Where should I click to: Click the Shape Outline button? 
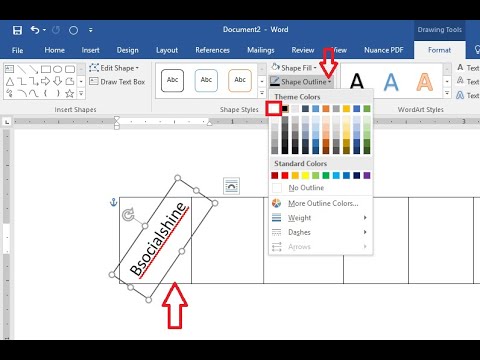[301, 82]
